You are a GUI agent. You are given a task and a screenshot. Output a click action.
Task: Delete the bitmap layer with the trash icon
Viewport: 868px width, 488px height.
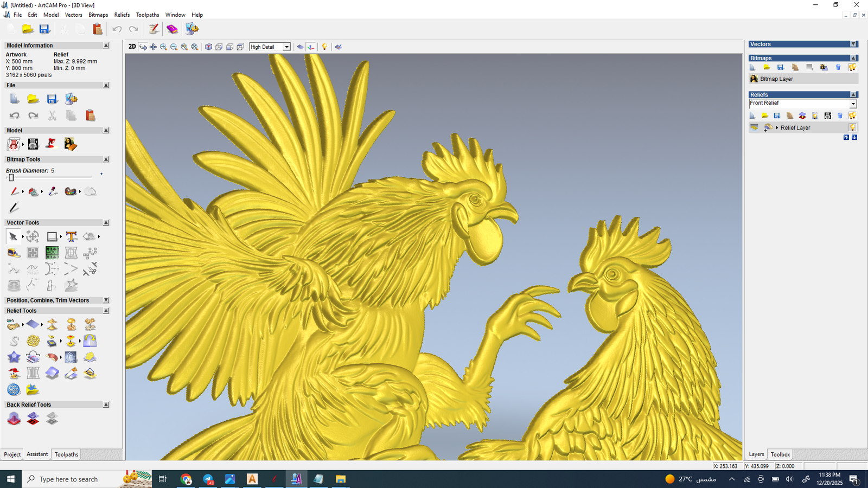pos(838,67)
